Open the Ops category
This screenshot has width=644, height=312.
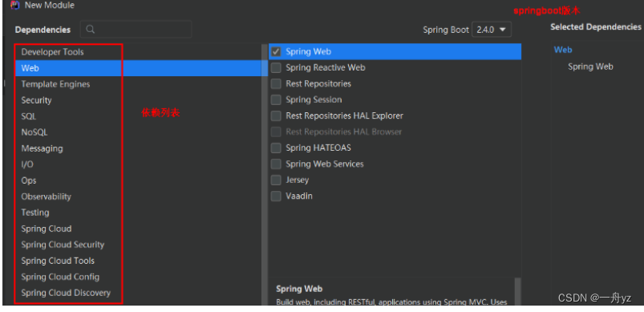point(29,180)
